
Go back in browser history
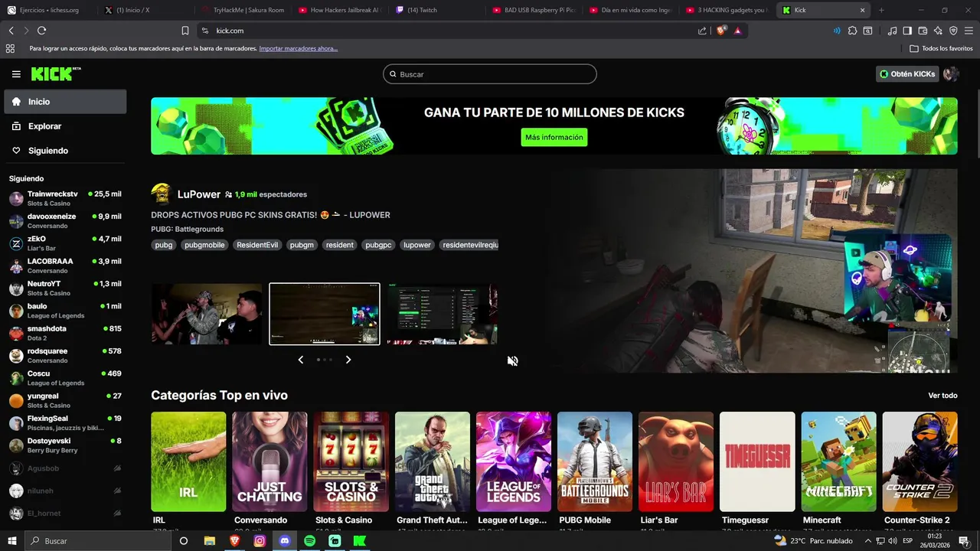[x=11, y=31]
